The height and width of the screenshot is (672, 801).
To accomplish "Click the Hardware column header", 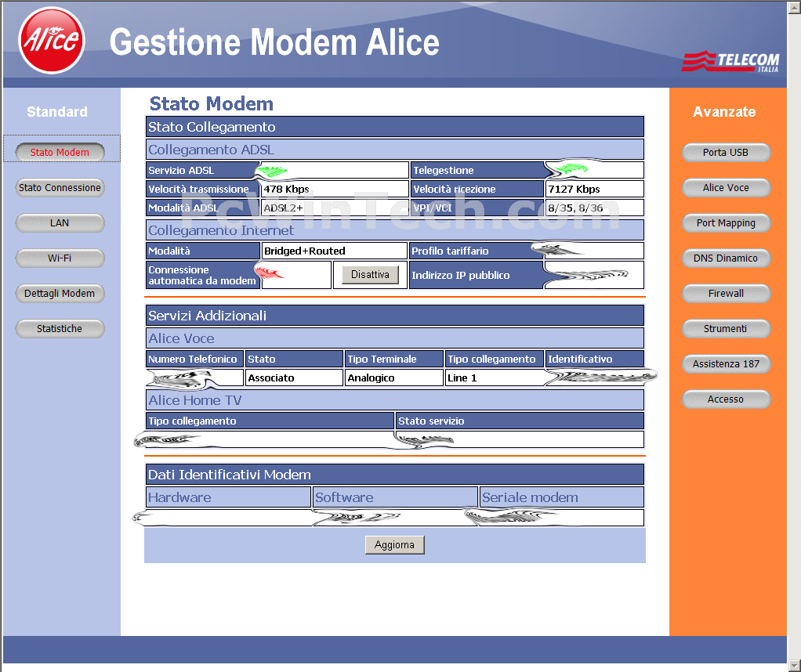I will 228,497.
